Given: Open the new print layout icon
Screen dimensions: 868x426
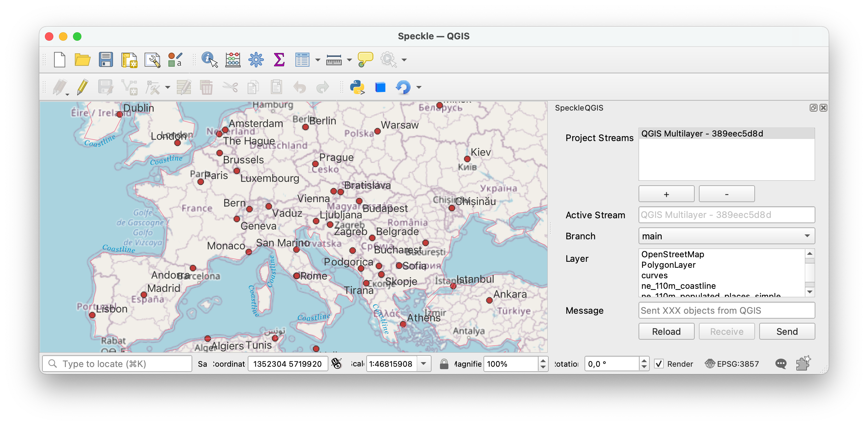Looking at the screenshot, I should [129, 60].
